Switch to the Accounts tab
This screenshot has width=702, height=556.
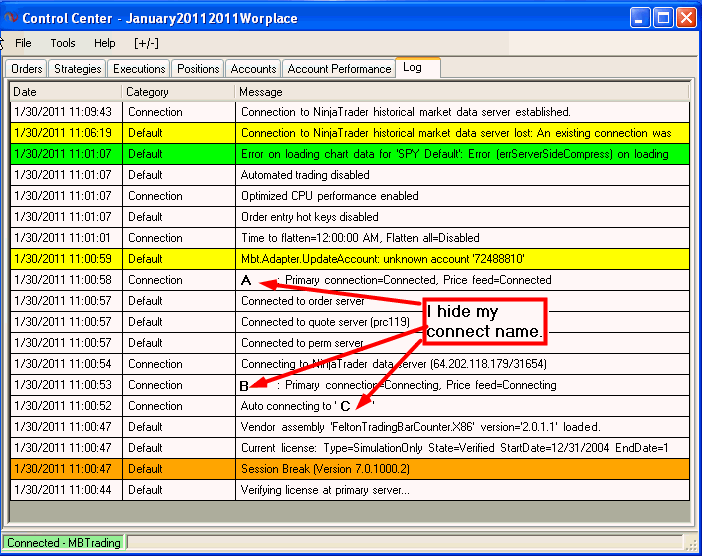(253, 69)
